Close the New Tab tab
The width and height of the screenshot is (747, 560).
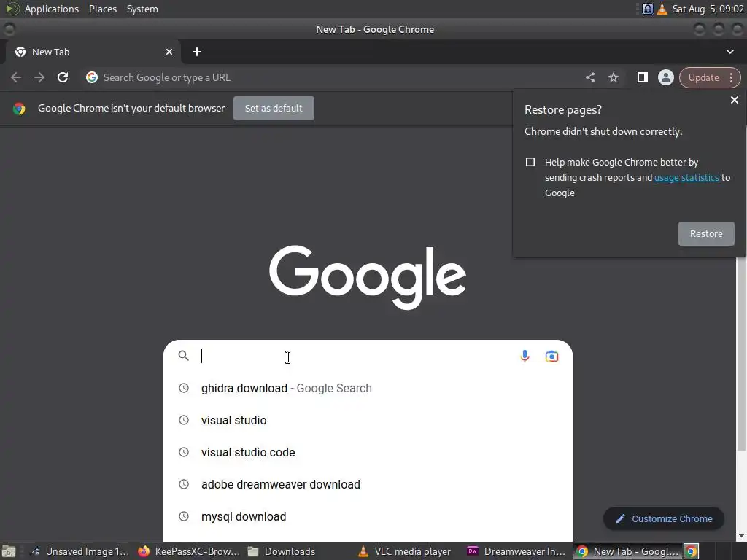[169, 52]
